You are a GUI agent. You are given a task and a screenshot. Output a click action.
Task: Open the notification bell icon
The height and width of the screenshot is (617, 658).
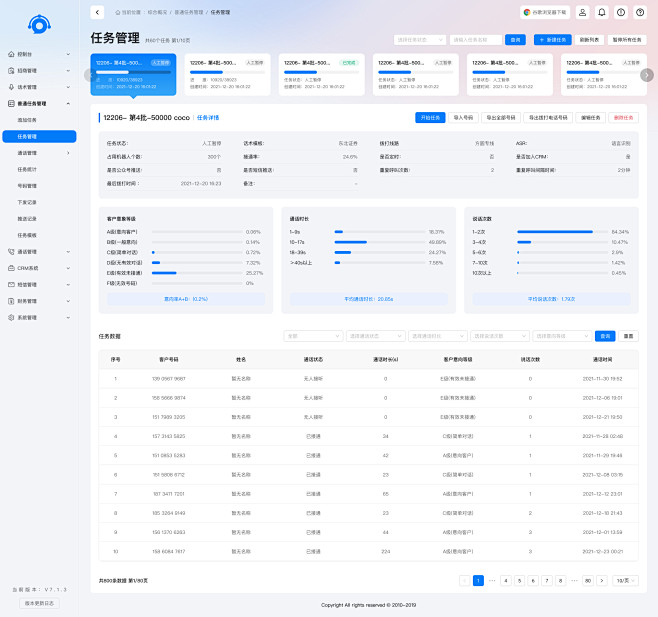[601, 12]
